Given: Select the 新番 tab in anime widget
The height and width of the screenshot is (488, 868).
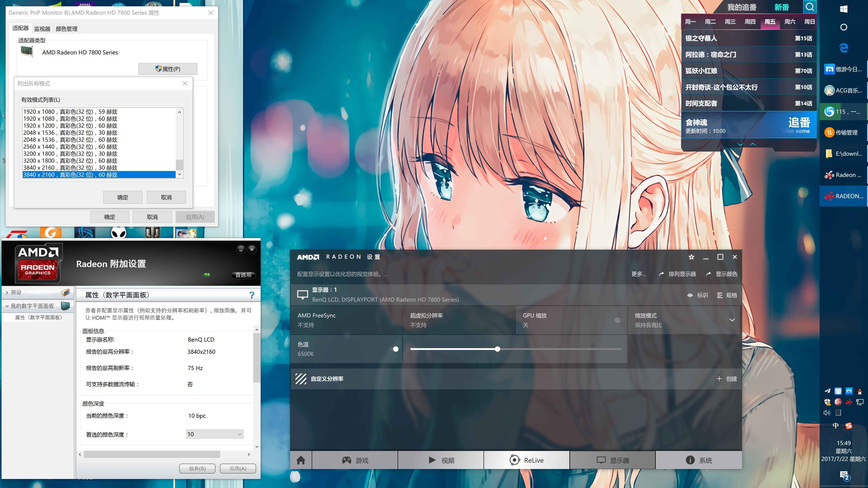Looking at the screenshot, I should pos(781,7).
